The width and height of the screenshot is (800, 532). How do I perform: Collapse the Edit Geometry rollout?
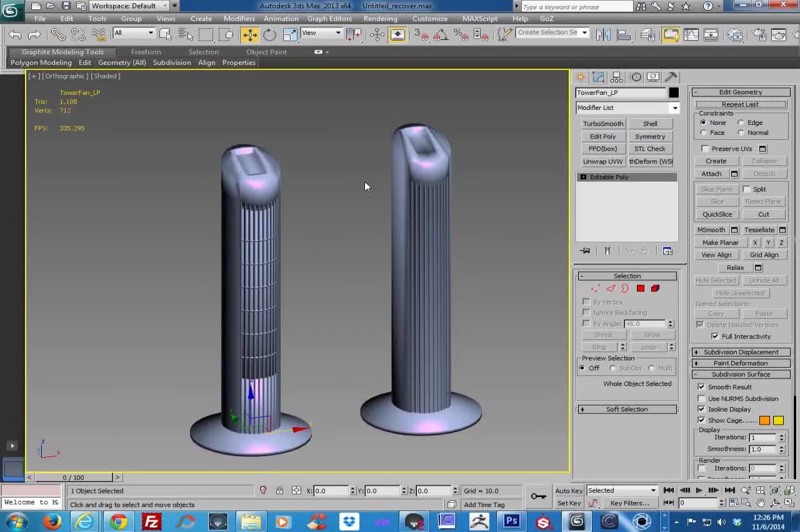(741, 92)
